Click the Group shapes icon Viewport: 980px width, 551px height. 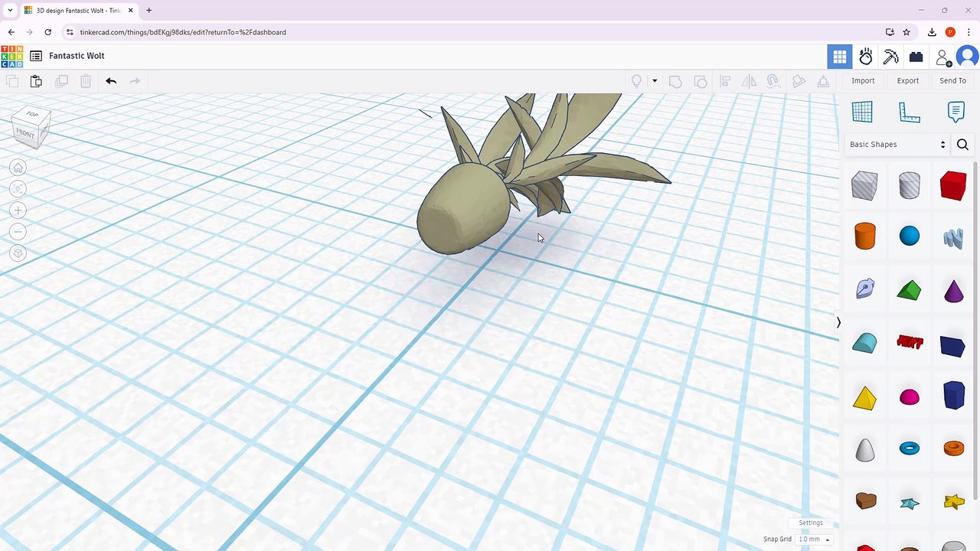point(675,81)
